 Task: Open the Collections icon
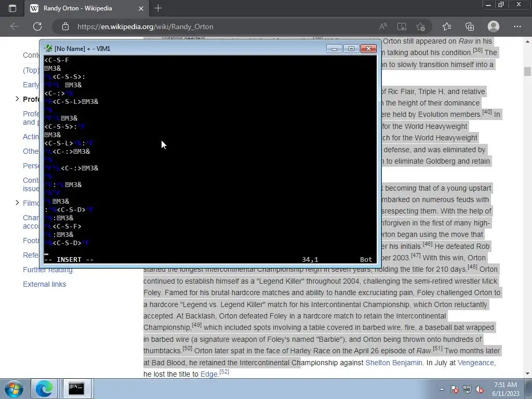coord(470,26)
